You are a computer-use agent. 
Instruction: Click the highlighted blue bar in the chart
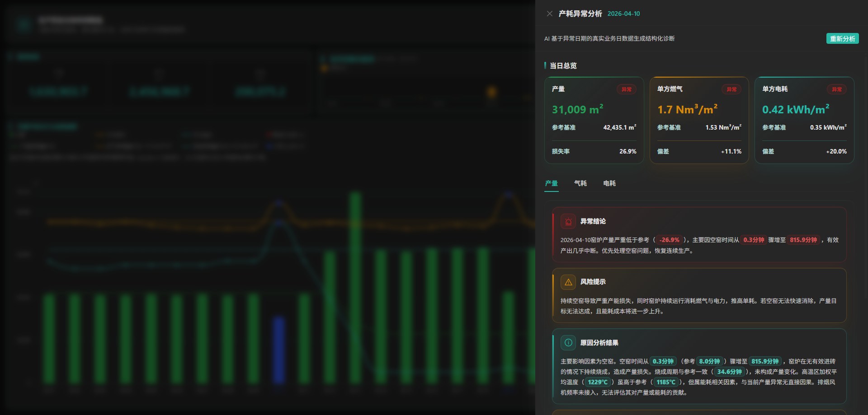click(279, 350)
